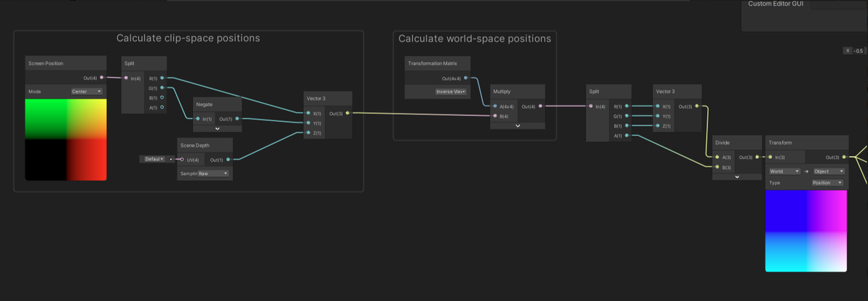Select the Divide node header
Image resolution: width=868 pixels, height=301 pixels.
738,142
